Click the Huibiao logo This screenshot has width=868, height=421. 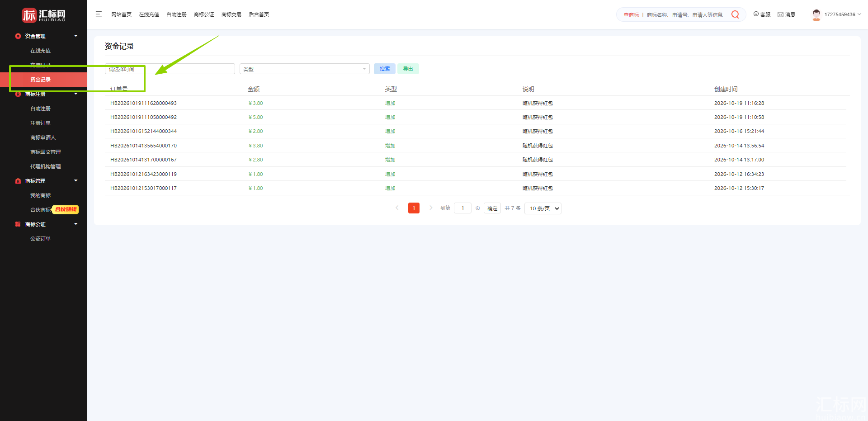point(44,15)
